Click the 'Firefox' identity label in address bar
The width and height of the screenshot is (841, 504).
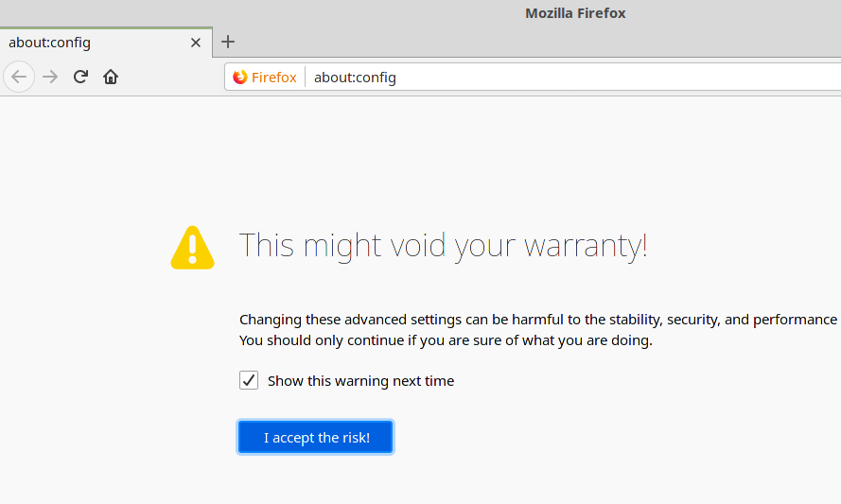coord(274,78)
